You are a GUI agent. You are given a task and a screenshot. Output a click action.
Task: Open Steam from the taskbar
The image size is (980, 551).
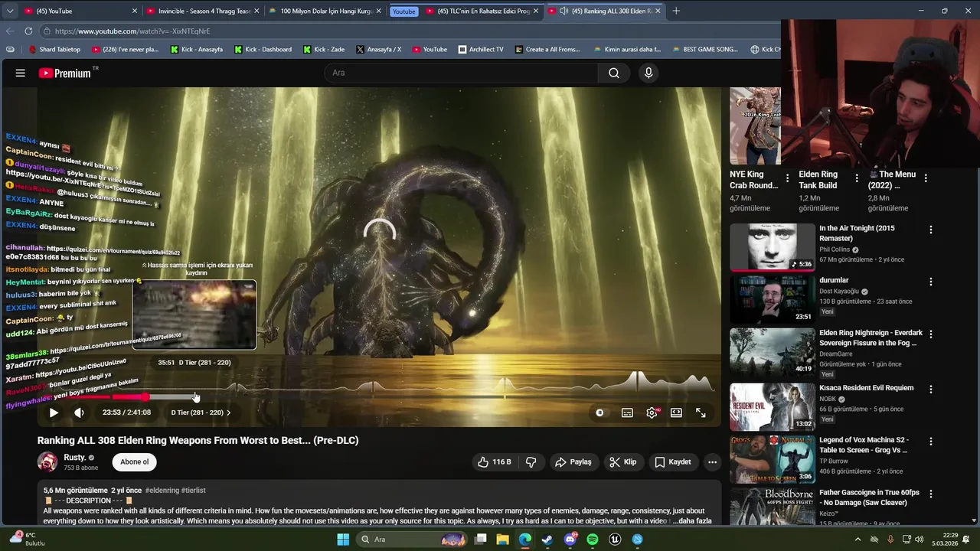coord(547,540)
